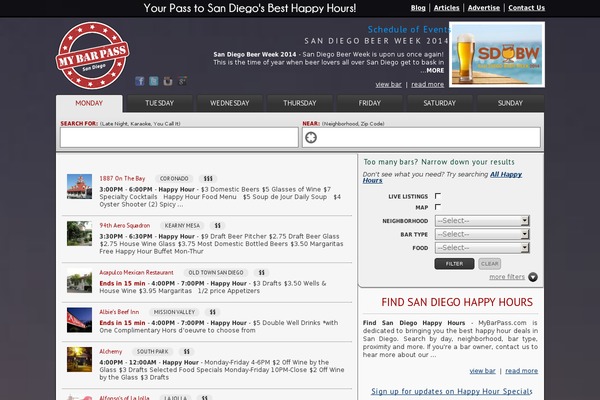Open the Twitter social icon

(153, 81)
